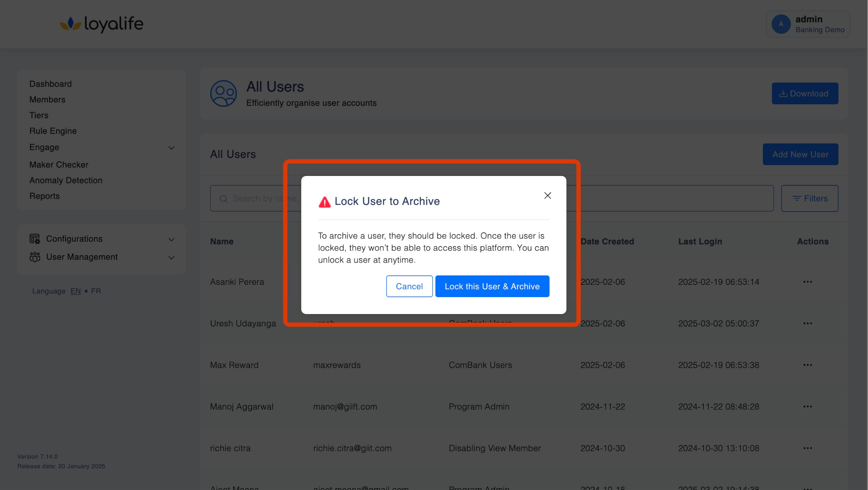Image resolution: width=868 pixels, height=490 pixels.
Task: Expand the User Management section
Action: pyautogui.click(x=171, y=257)
